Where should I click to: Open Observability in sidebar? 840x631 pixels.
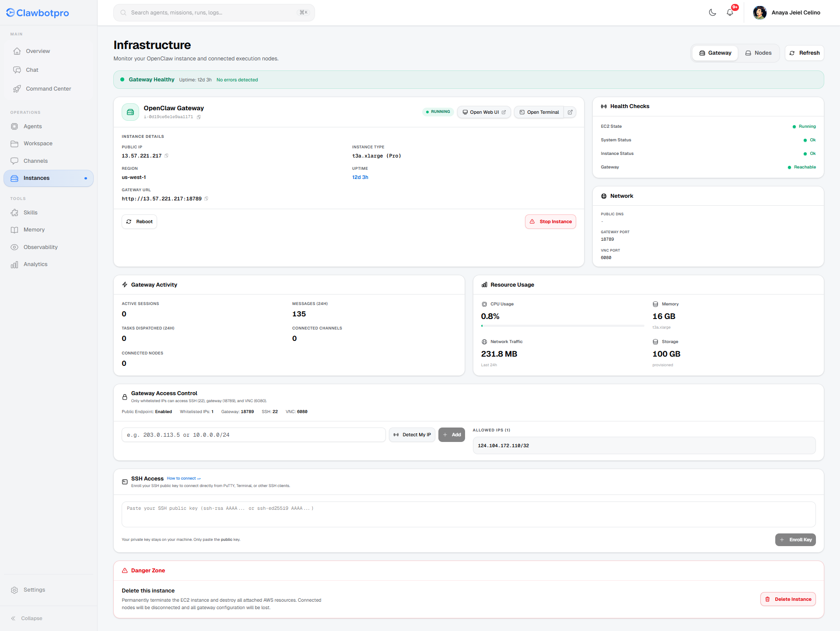pyautogui.click(x=40, y=247)
